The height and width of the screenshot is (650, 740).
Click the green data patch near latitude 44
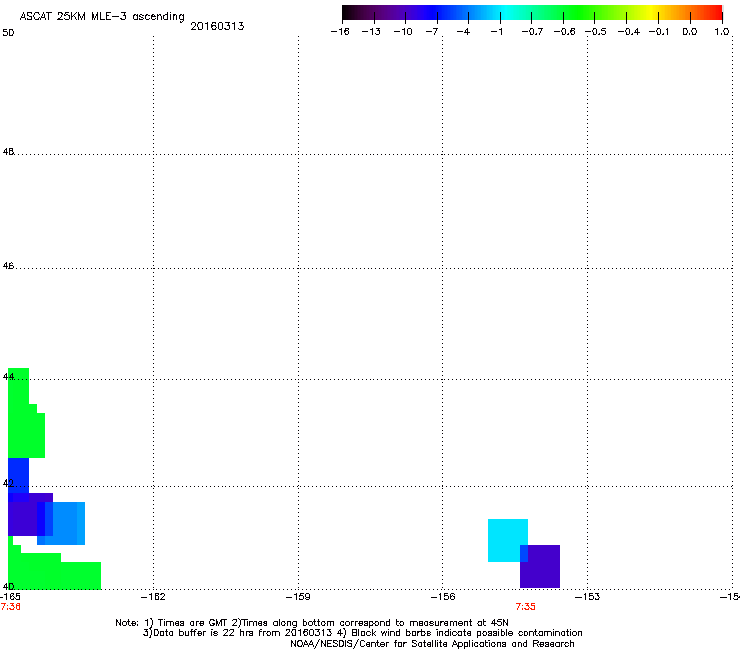(24, 425)
